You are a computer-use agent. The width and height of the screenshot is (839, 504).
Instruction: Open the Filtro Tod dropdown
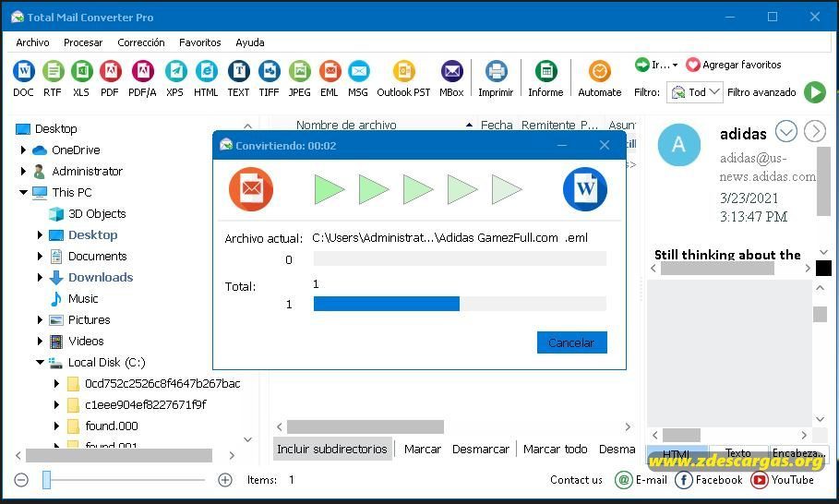(694, 92)
